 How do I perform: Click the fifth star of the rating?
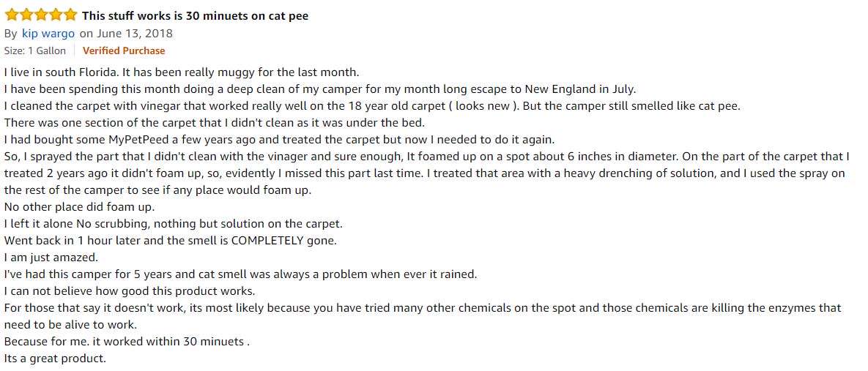tap(70, 15)
